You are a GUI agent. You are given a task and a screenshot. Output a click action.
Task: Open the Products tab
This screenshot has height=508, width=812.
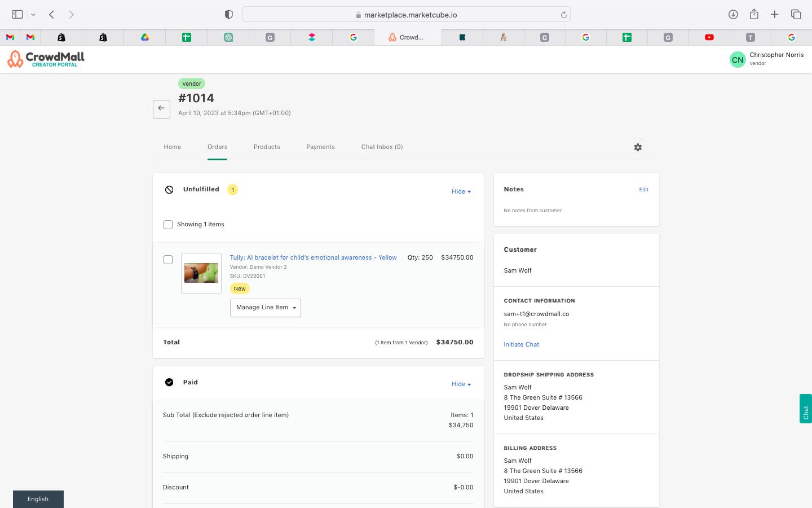267,147
